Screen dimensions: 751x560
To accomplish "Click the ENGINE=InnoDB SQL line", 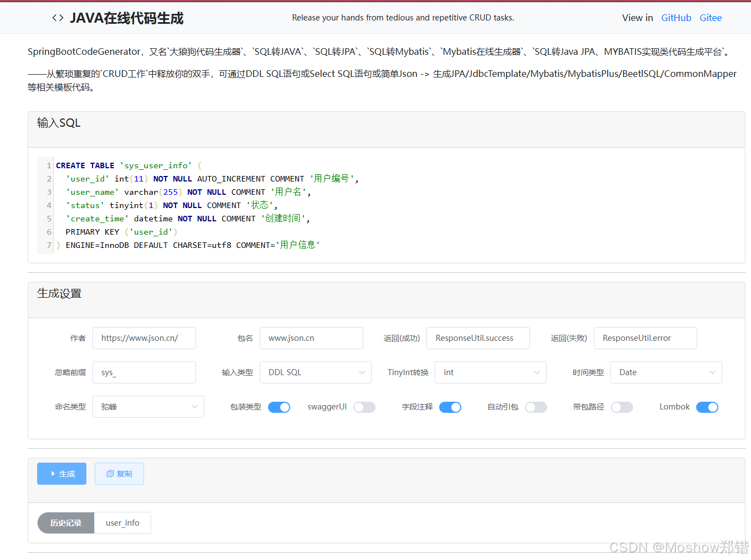I will [188, 245].
